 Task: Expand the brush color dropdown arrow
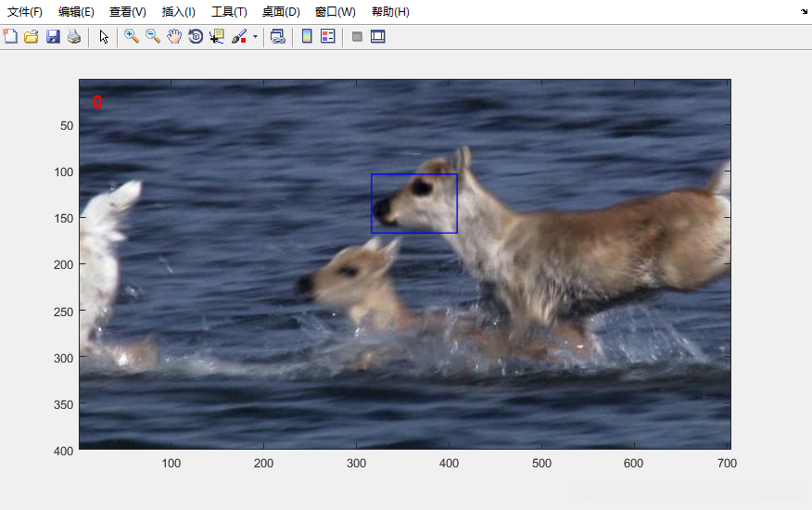[x=255, y=37]
